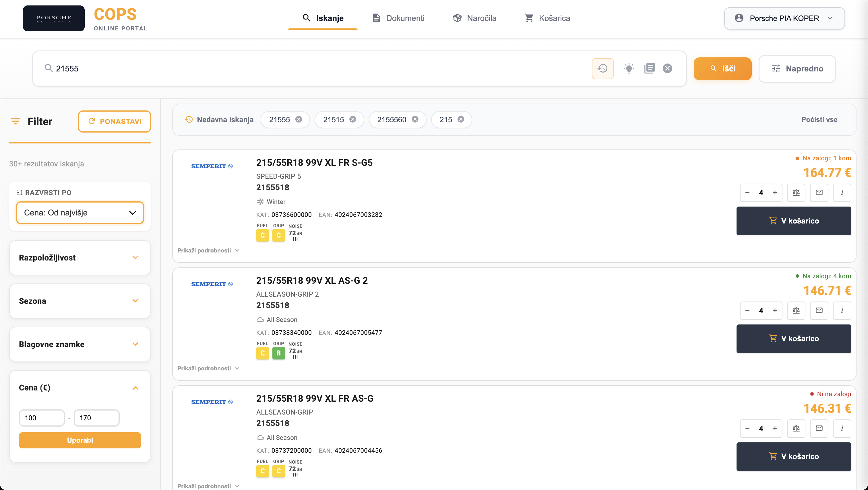This screenshot has width=868, height=490.
Task: Increase quantity for S-G5 tire
Action: pyautogui.click(x=775, y=192)
